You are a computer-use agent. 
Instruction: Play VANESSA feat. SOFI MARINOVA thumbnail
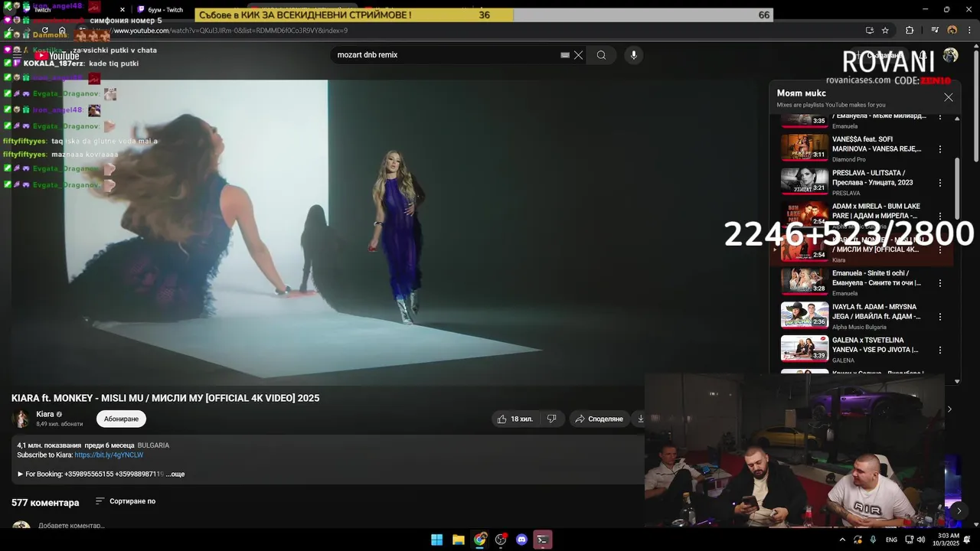click(805, 148)
